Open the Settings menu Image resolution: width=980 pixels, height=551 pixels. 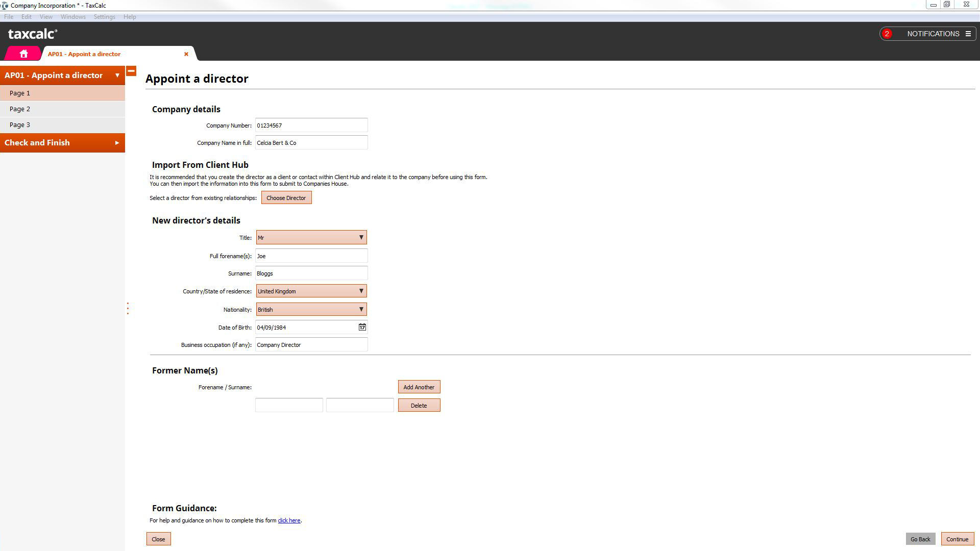[104, 17]
